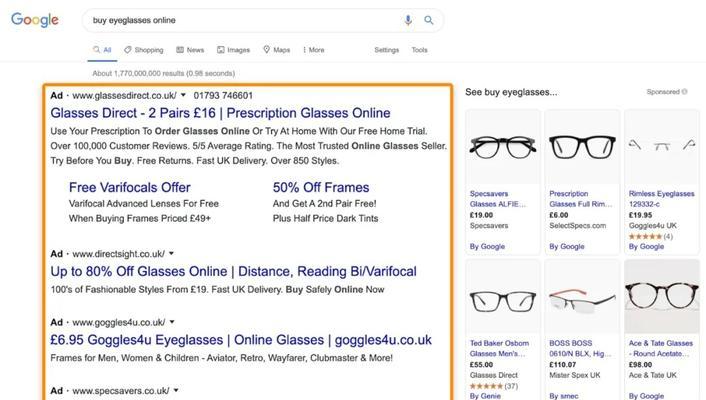The height and width of the screenshot is (400, 706).
Task: Open the Maps tab
Action: [x=276, y=50]
